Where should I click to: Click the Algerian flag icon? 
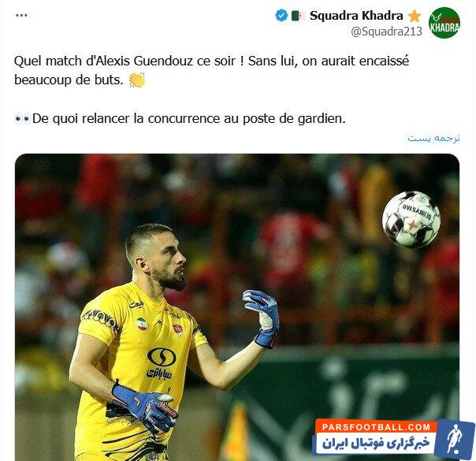(x=298, y=16)
